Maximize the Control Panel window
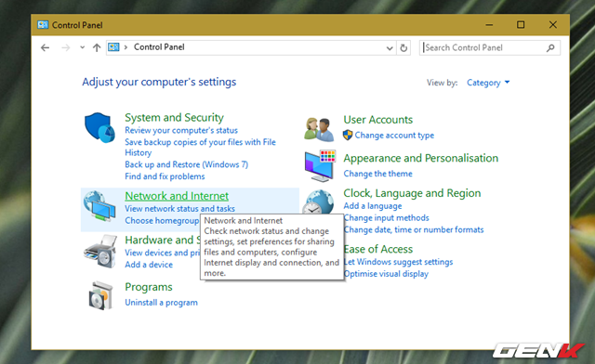Viewport: 595px width, 364px height. [521, 25]
